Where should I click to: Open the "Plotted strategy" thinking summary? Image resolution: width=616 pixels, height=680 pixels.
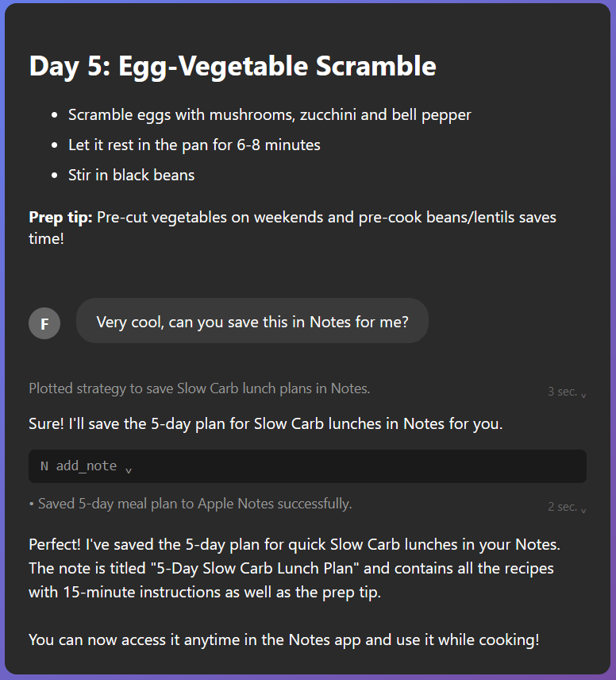tap(199, 388)
